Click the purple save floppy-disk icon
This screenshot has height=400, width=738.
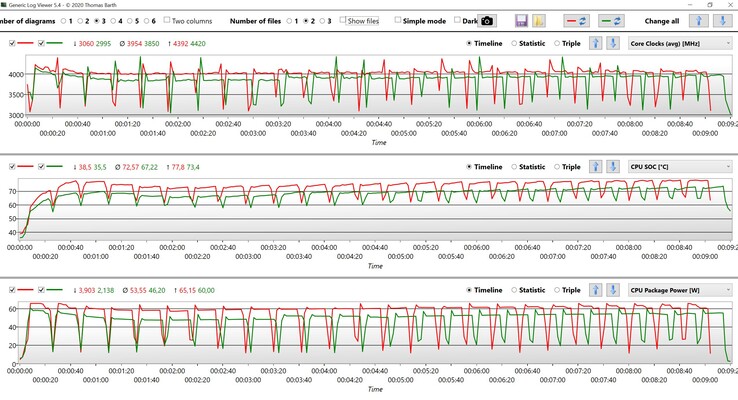coord(521,20)
